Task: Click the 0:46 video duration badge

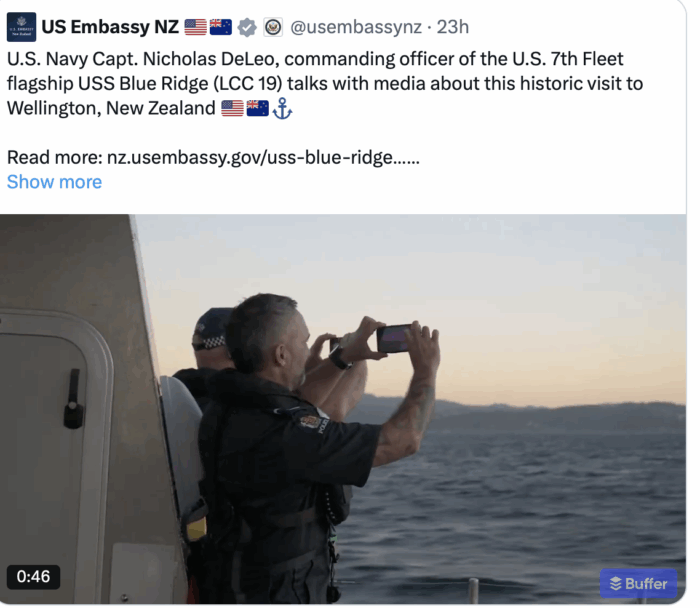Action: (x=33, y=577)
